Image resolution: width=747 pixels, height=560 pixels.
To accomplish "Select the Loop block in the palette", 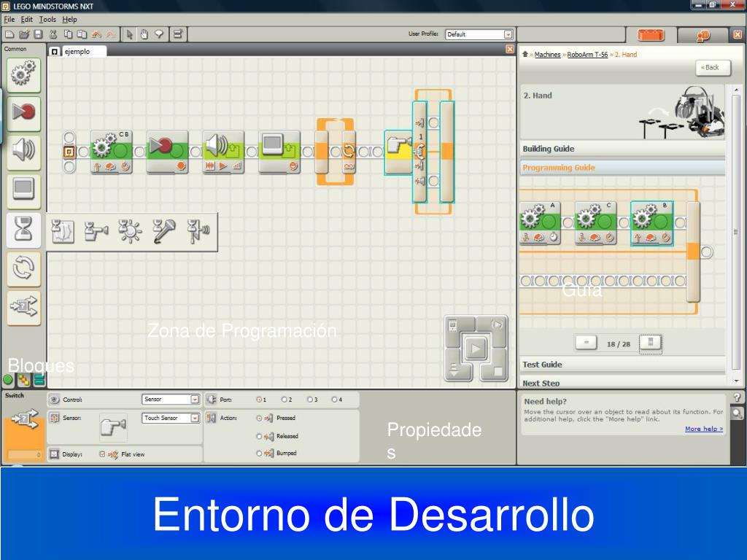I will [x=23, y=268].
